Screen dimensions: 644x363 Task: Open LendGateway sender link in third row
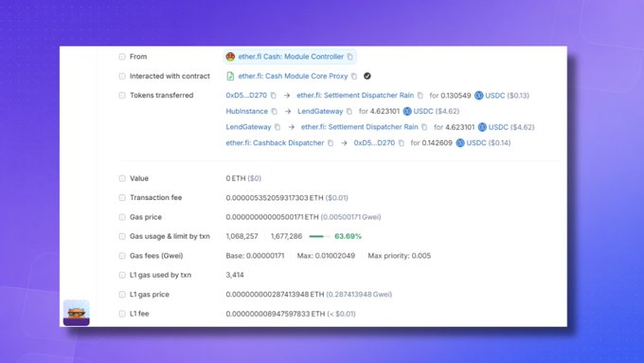point(248,127)
